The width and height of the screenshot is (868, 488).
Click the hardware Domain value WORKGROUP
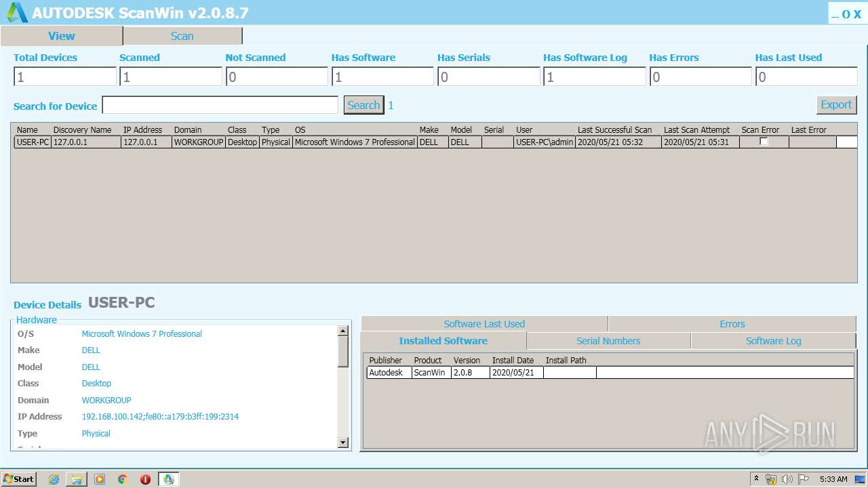tap(106, 401)
